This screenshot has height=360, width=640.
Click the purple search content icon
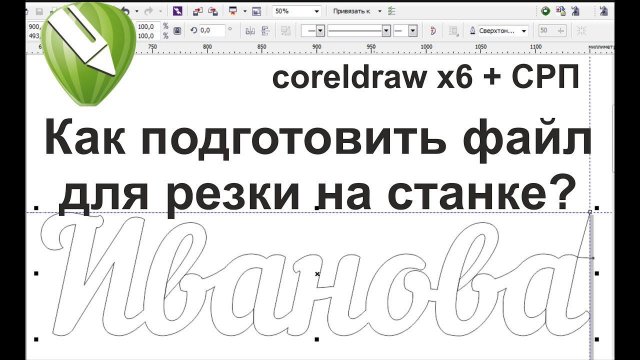178,11
